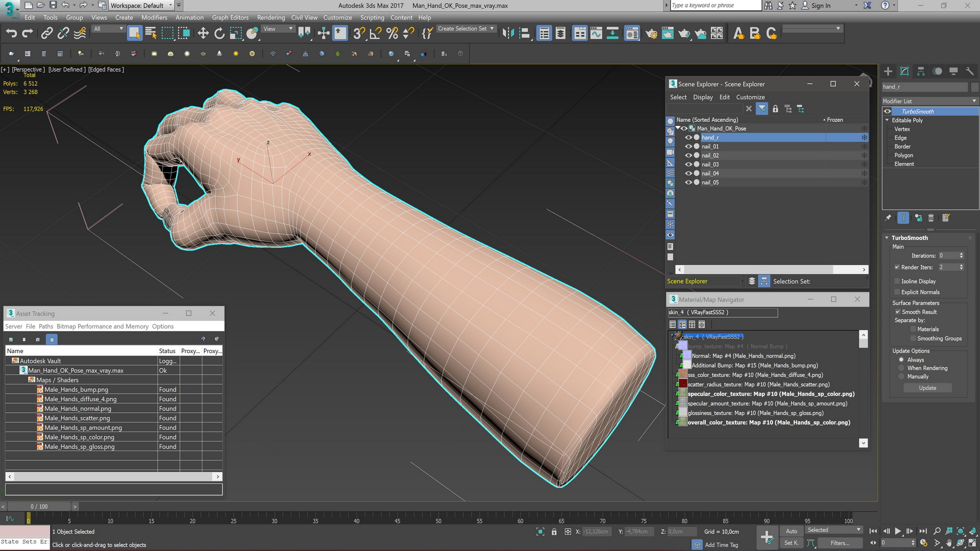Open the Rendering menu
Image resolution: width=980 pixels, height=551 pixels.
[271, 17]
